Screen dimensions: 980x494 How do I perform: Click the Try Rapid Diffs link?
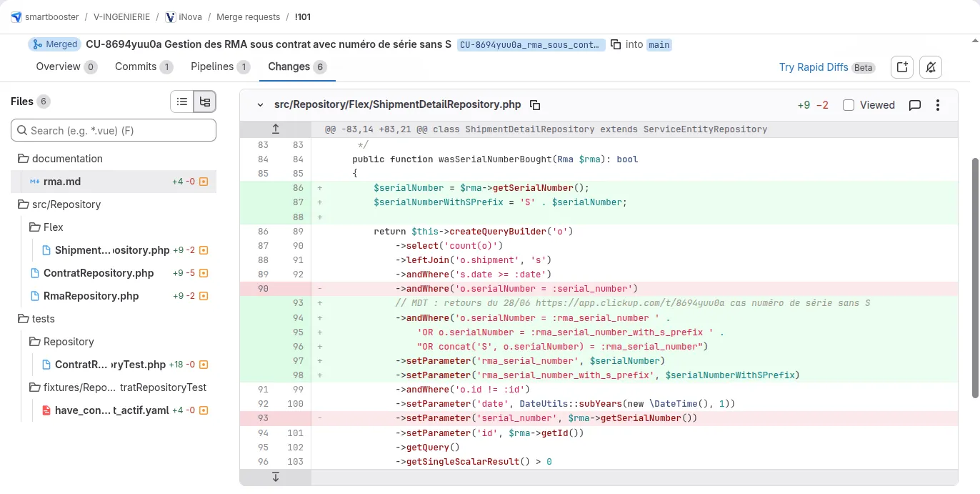tap(814, 67)
